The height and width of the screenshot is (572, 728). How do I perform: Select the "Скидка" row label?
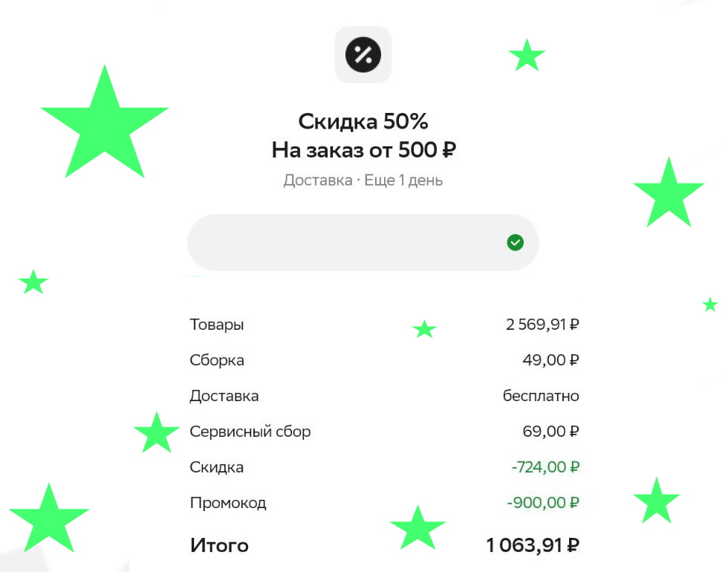(217, 467)
